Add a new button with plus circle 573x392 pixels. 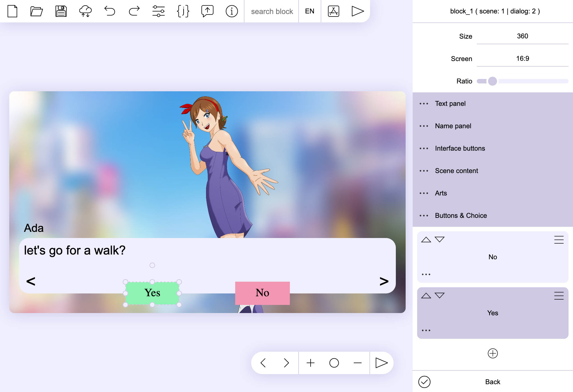pos(493,353)
